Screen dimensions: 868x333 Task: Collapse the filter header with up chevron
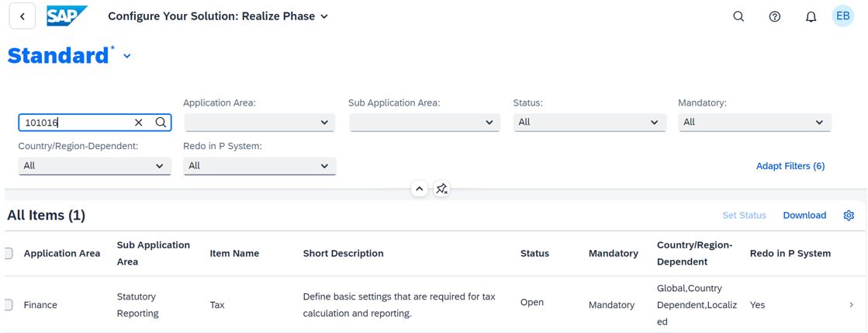[420, 189]
